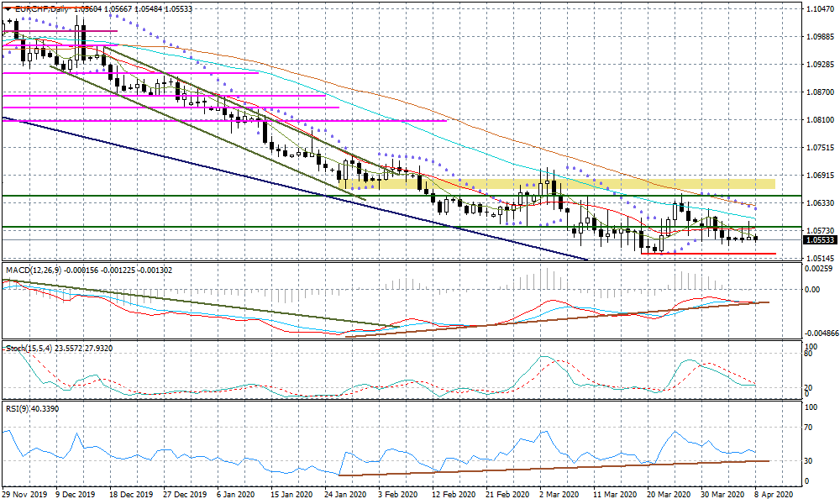840x504 pixels.
Task: Click the triangle arrow beside EURCHF,Daily title
Action: pyautogui.click(x=7, y=9)
